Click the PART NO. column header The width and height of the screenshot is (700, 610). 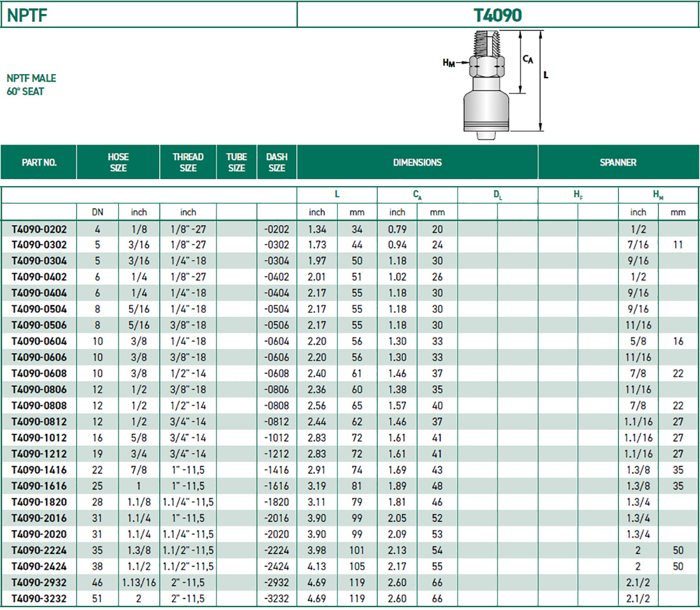click(x=39, y=162)
